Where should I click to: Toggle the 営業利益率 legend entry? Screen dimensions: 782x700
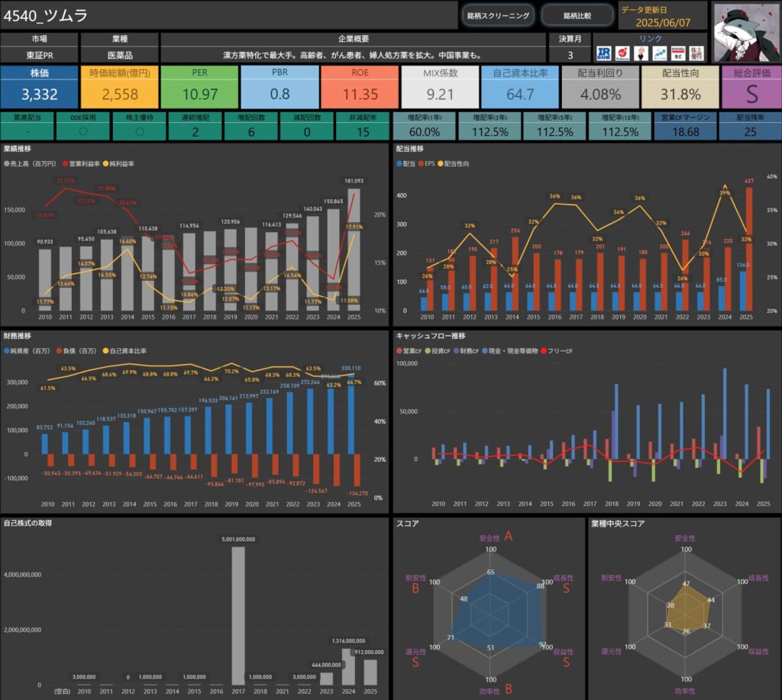pos(81,163)
